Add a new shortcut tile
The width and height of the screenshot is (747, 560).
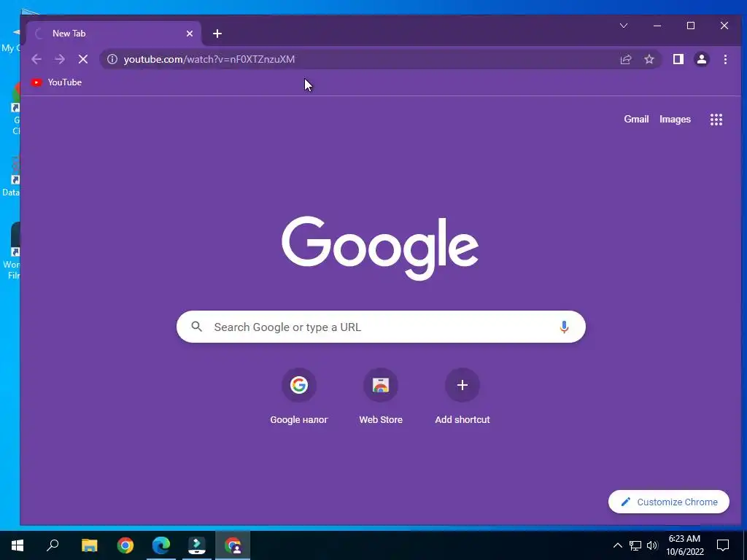[462, 397]
